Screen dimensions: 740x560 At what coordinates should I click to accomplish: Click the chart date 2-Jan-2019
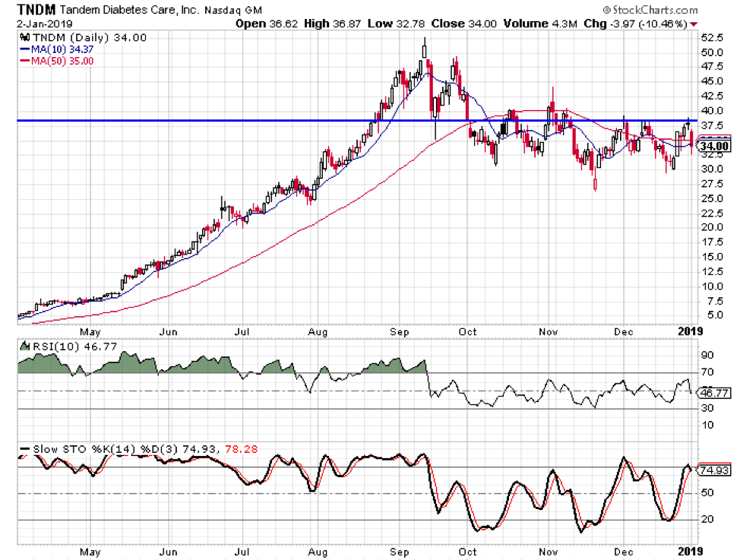coord(44,24)
